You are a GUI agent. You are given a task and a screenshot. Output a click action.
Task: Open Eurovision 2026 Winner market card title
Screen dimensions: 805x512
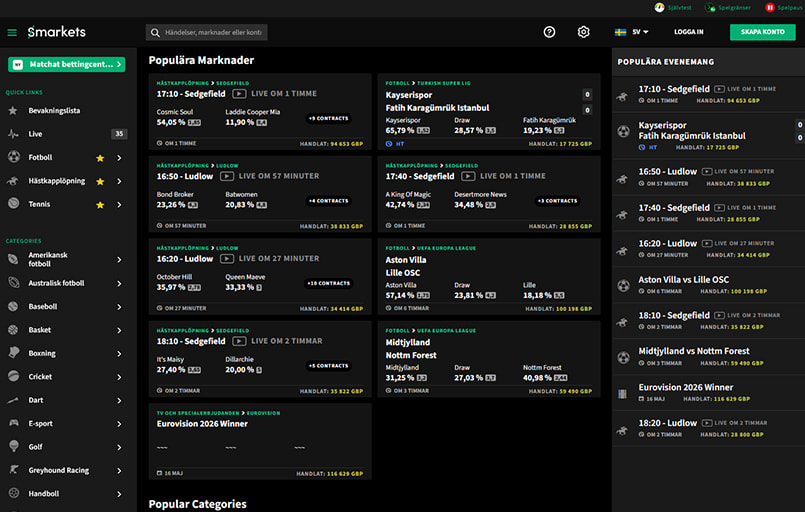pos(202,424)
